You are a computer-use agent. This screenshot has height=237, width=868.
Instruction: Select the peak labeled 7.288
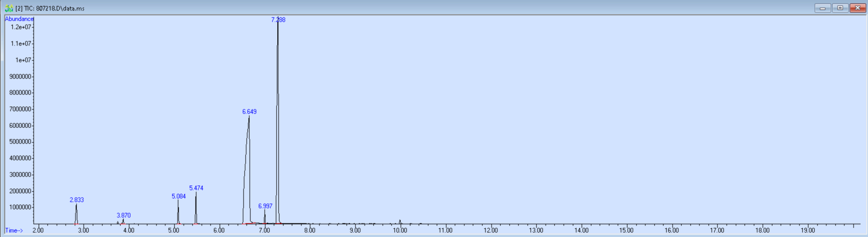pos(278,20)
